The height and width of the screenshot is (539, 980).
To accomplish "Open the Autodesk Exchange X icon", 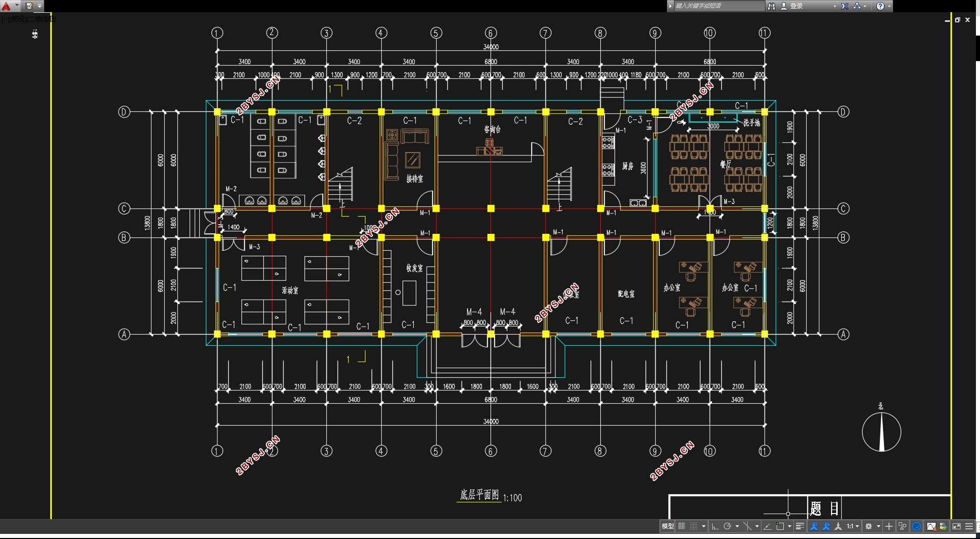I will [844, 6].
